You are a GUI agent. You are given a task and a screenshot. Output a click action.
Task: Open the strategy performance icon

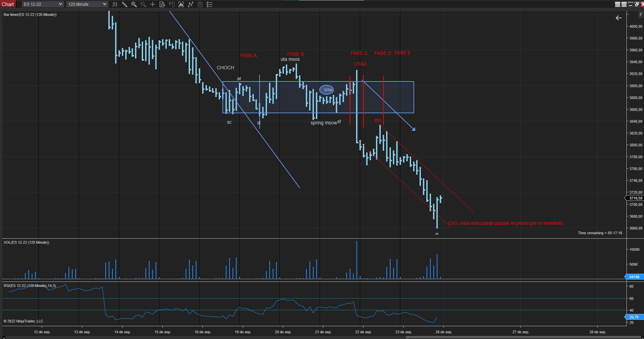click(200, 4)
